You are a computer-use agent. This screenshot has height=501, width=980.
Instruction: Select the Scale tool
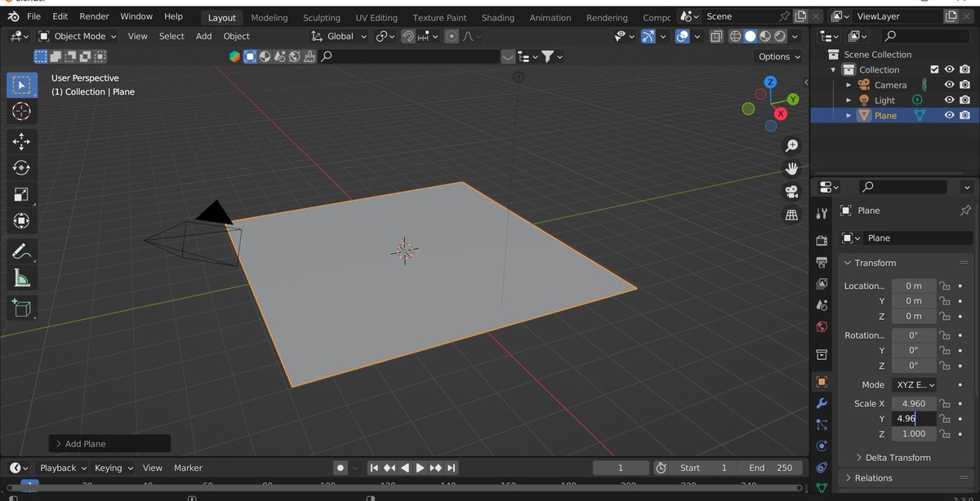22,194
